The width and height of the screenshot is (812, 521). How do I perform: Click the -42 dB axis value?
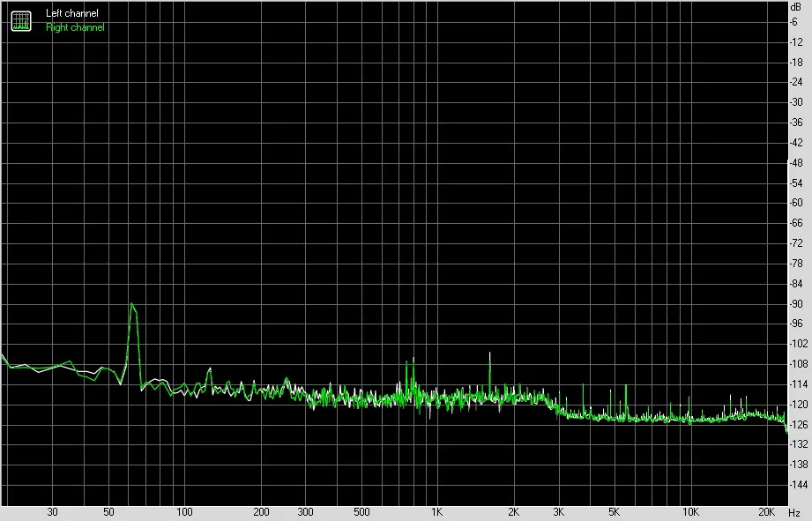(x=796, y=143)
